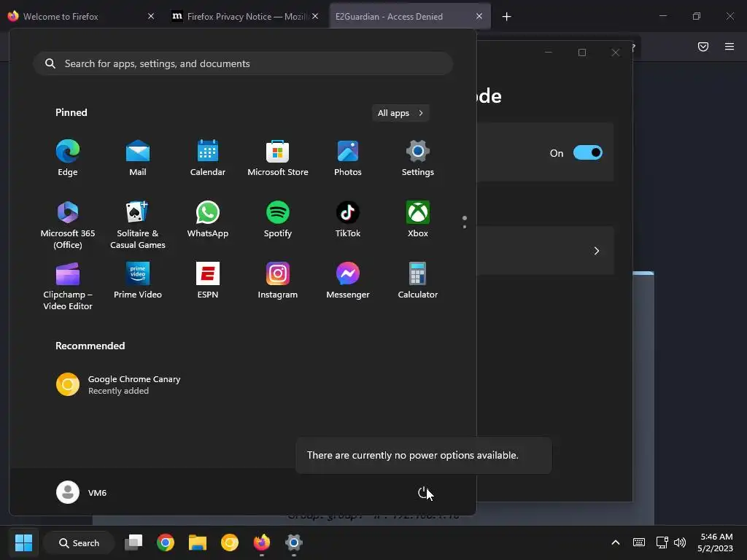The image size is (747, 560).
Task: Launch Solitaire & Casual Games
Action: [138, 225]
